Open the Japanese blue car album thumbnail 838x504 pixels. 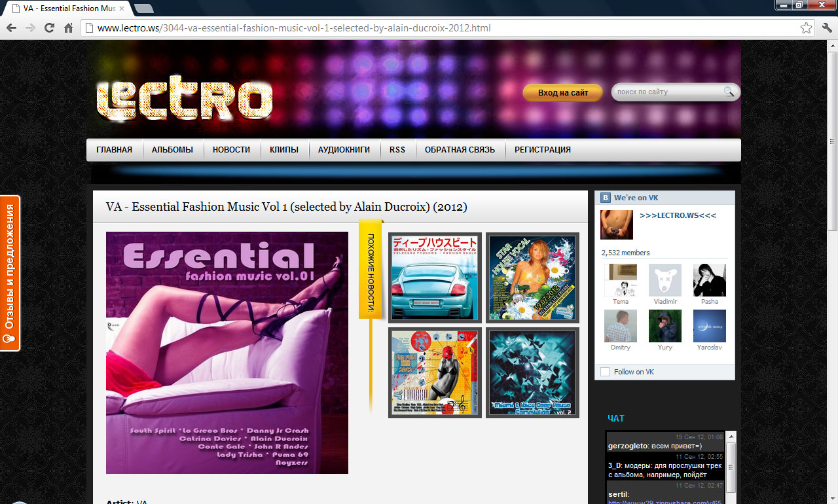pyautogui.click(x=435, y=278)
